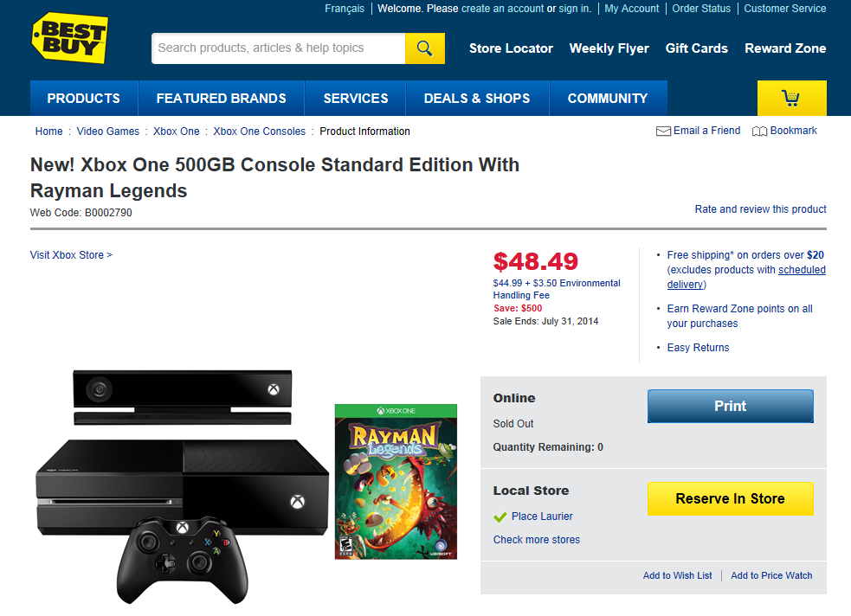Expand the Community menu
The width and height of the screenshot is (851, 616).
tap(608, 99)
